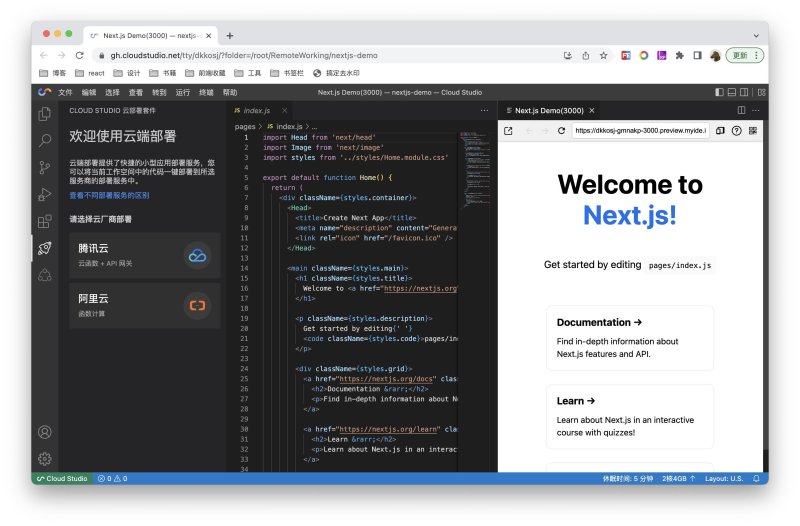Open the 运行 menu
Screen dimensions: 800x526
tap(183, 92)
